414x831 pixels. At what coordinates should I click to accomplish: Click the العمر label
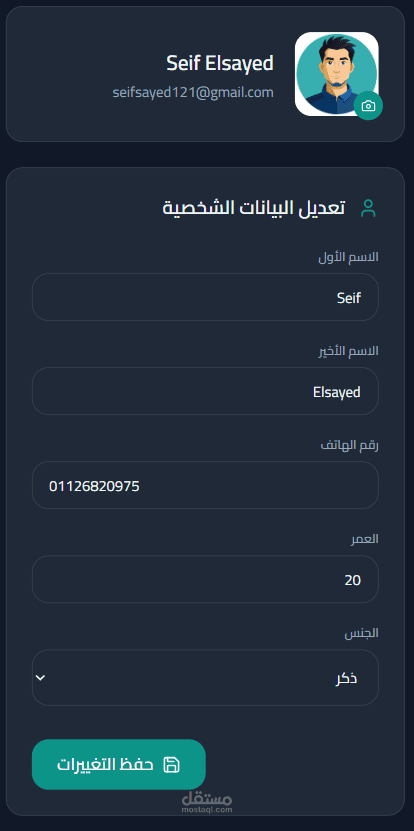364,539
